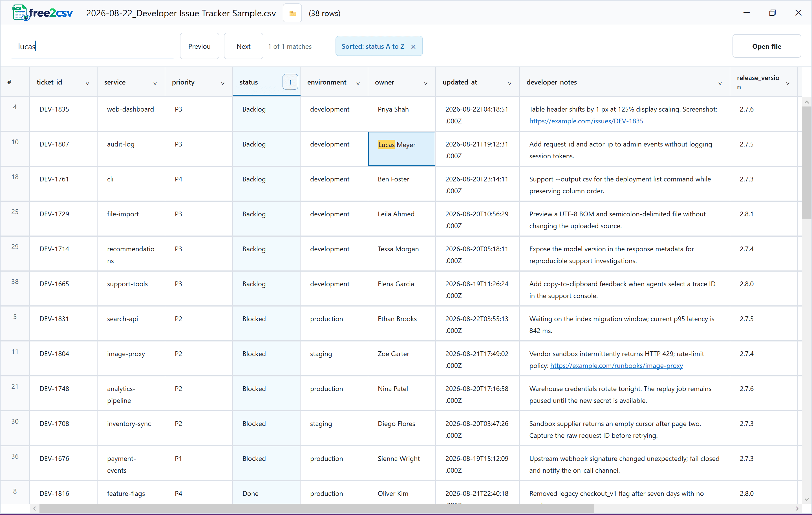Screen dimensions: 812x515
Task: Minimize the free2csv window
Action: (x=747, y=13)
